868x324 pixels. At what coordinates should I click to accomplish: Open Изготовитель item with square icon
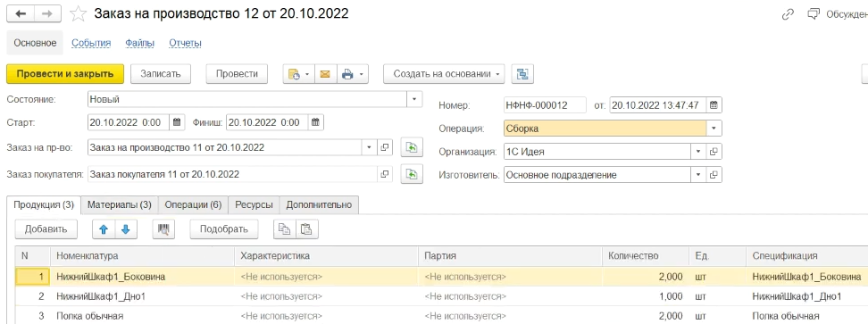(714, 175)
